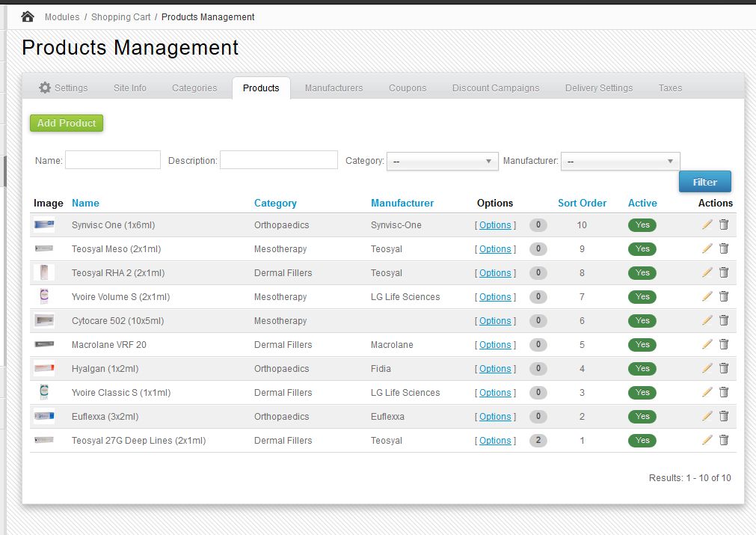Image resolution: width=756 pixels, height=535 pixels.
Task: Click pencil icon for Cytocare 502
Action: coord(707,320)
